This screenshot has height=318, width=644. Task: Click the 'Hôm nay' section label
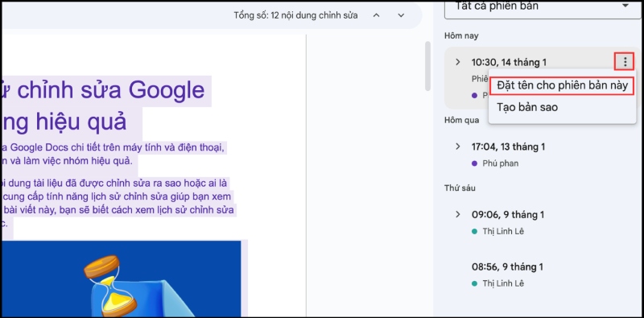pyautogui.click(x=461, y=36)
